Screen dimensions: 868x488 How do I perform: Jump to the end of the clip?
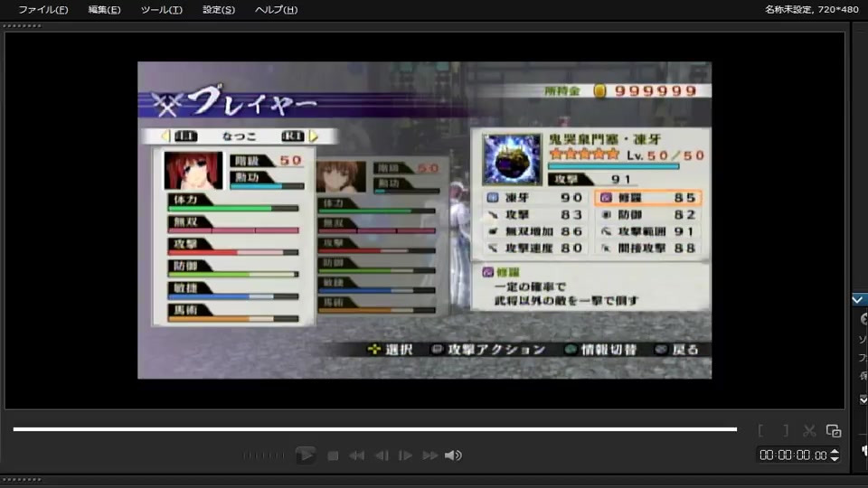(430, 455)
